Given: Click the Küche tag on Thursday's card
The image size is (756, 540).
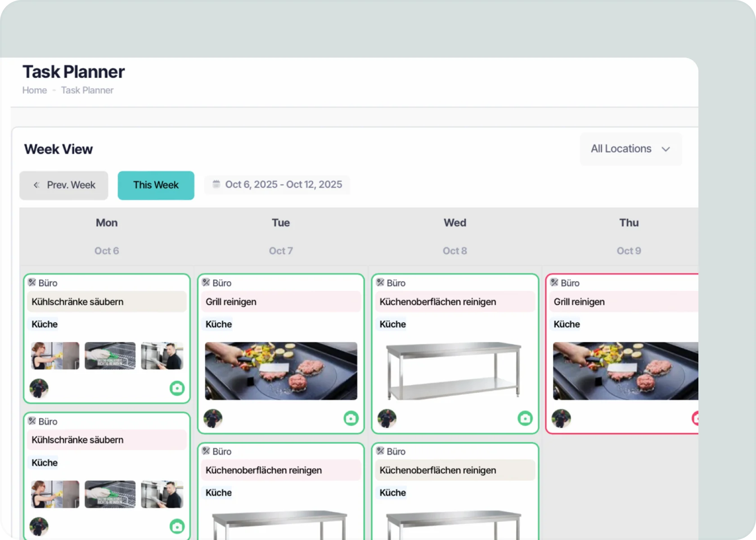Looking at the screenshot, I should [567, 324].
